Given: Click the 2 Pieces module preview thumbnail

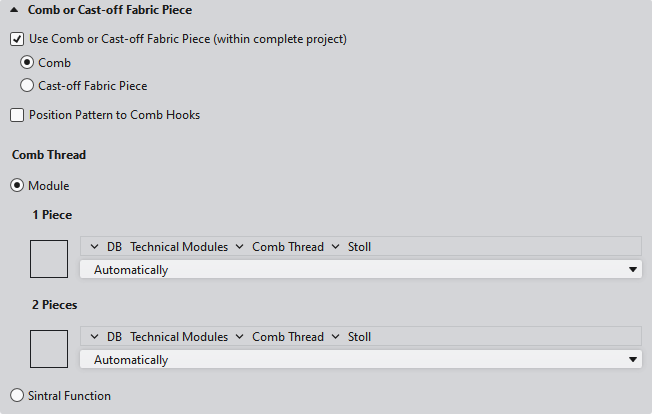Looking at the screenshot, I should [x=49, y=349].
